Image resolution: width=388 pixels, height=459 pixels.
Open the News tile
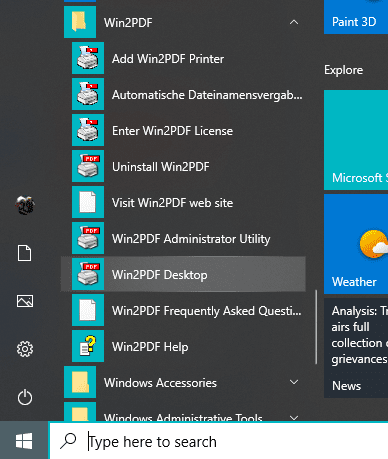[x=356, y=348]
